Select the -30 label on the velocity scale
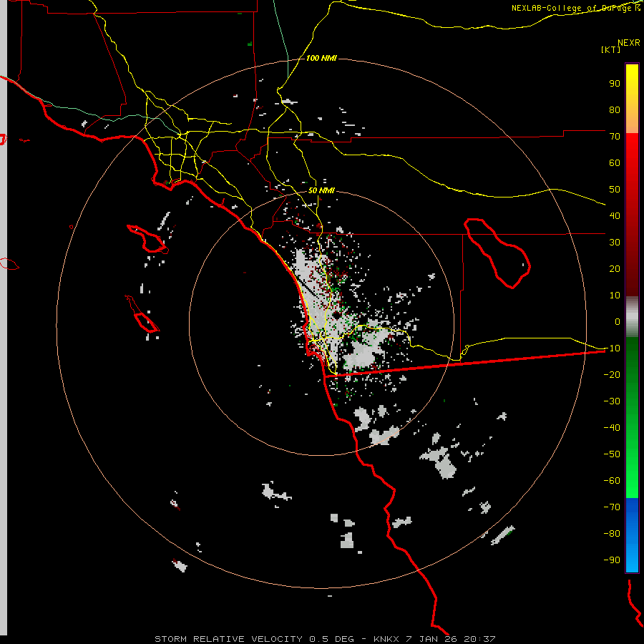This screenshot has width=644, height=644. pos(612,401)
